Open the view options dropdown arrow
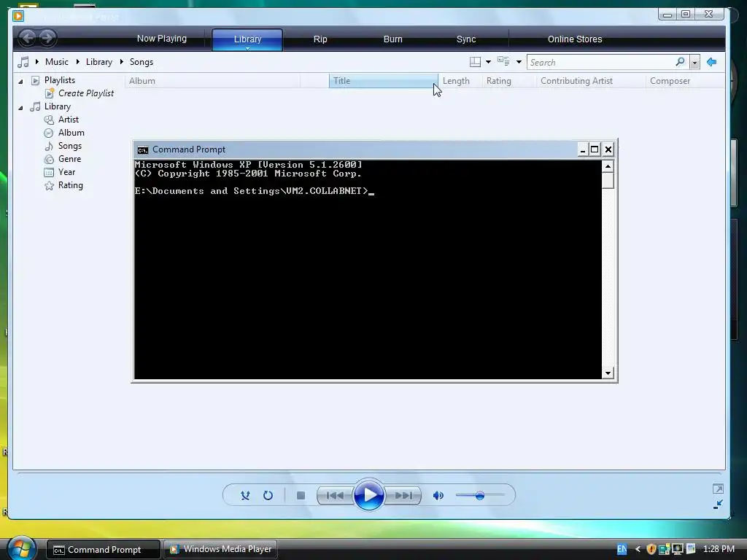The width and height of the screenshot is (747, 560). (x=519, y=63)
